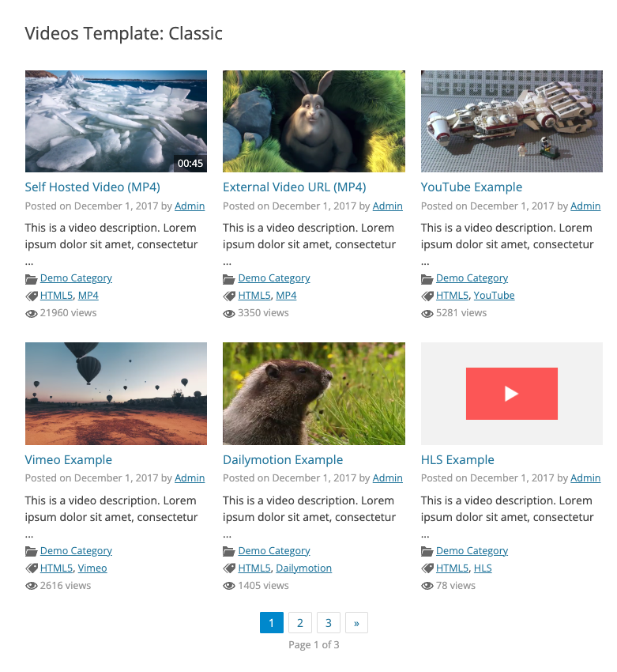The height and width of the screenshot is (672, 617).
Task: Click the eye icon next to 78 views
Action: click(x=427, y=586)
